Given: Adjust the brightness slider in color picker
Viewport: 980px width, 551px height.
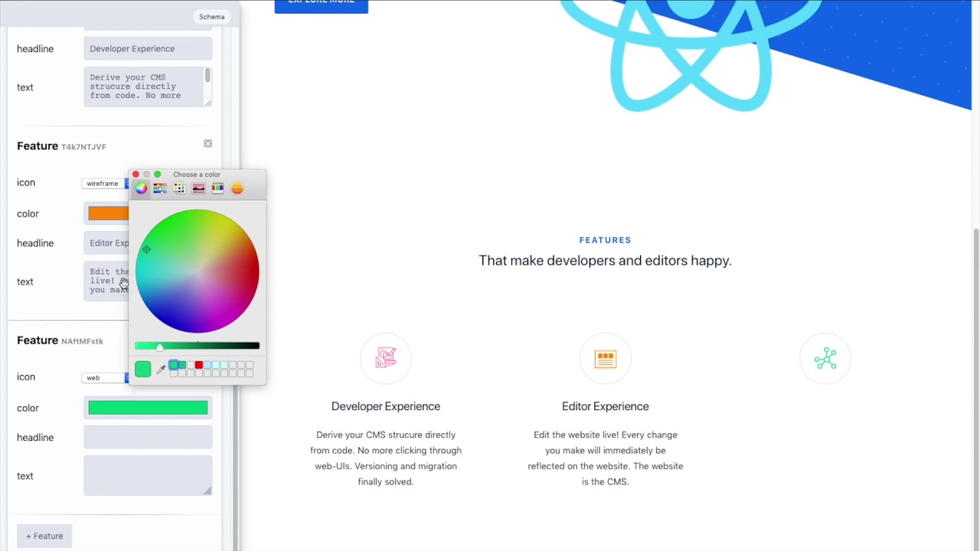Looking at the screenshot, I should click(x=197, y=347).
